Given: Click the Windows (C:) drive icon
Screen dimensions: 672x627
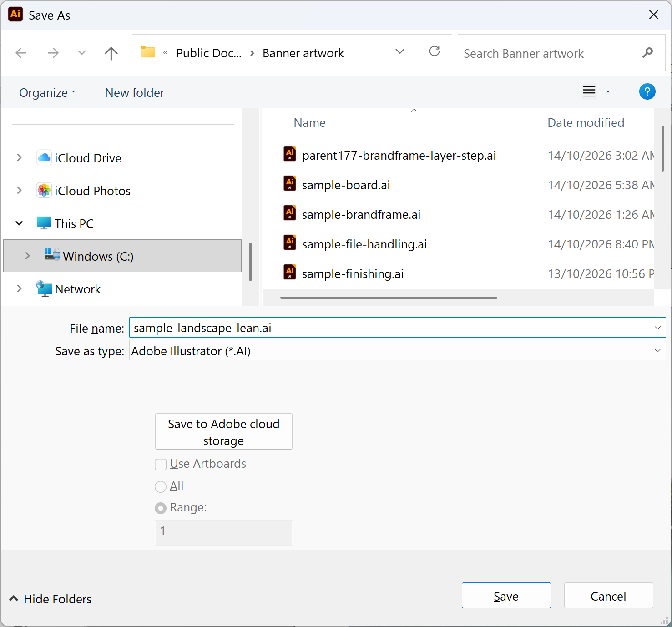Looking at the screenshot, I should (x=52, y=255).
